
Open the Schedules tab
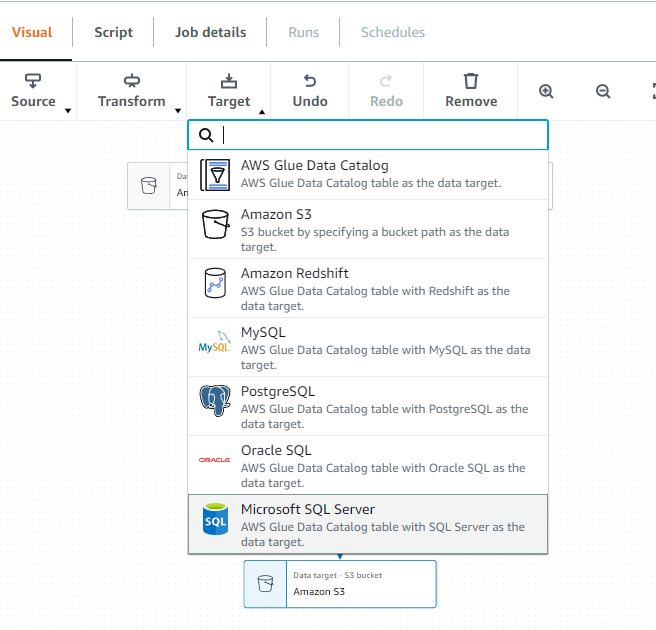coord(393,32)
